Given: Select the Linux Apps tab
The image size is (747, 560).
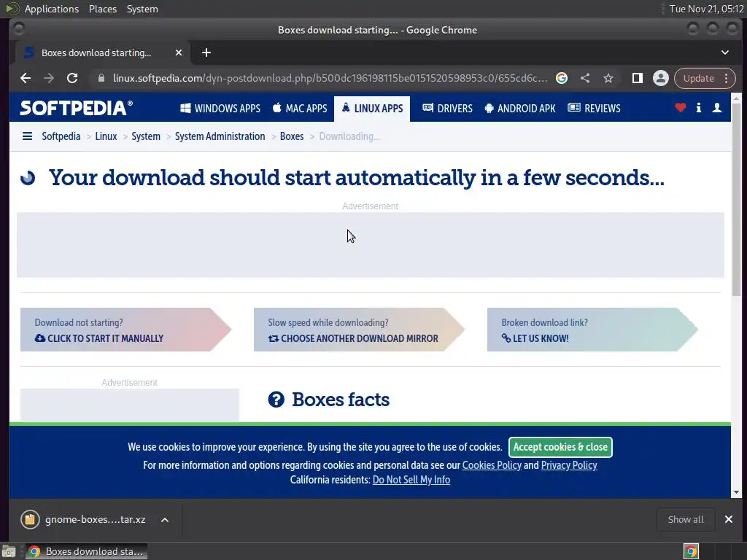Looking at the screenshot, I should click(x=372, y=108).
